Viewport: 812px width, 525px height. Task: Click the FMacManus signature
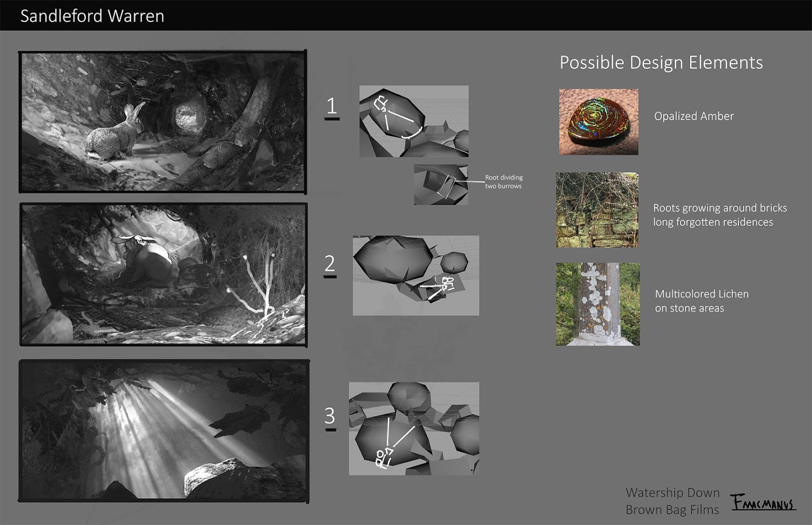click(763, 501)
